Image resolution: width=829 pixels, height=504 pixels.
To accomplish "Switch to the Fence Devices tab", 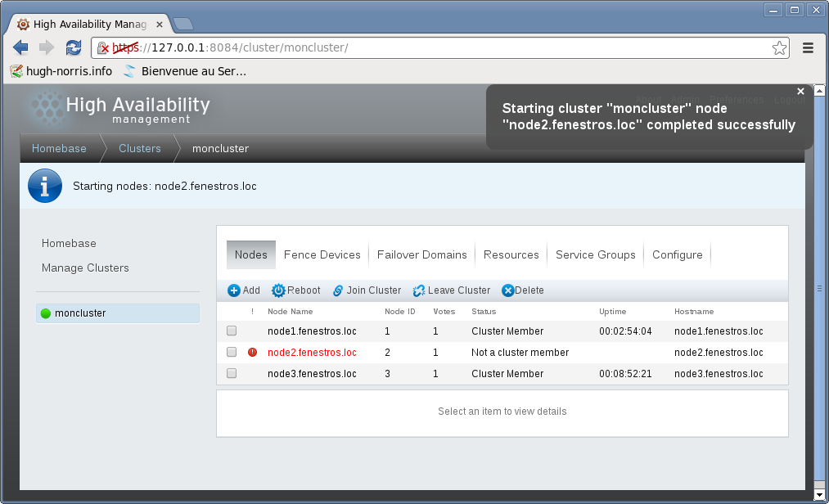I will [x=322, y=254].
